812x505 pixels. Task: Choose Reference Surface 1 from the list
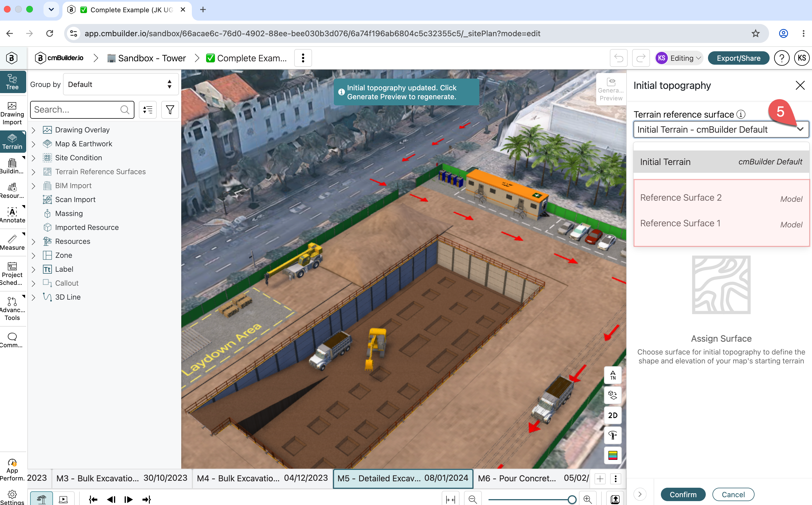721,224
